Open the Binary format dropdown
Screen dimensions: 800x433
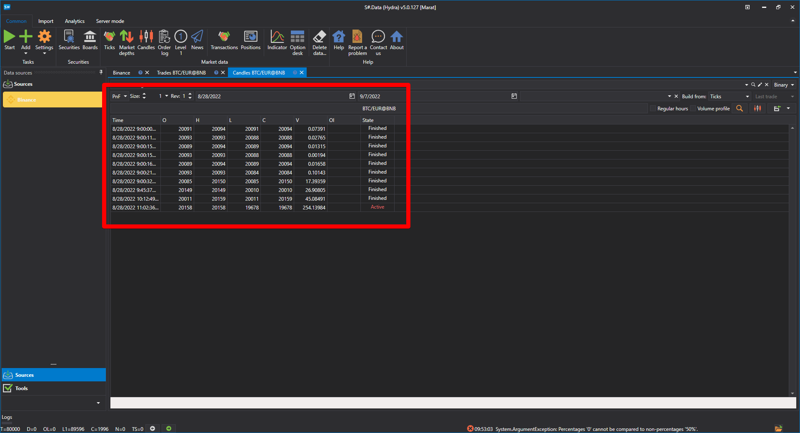[x=782, y=85]
